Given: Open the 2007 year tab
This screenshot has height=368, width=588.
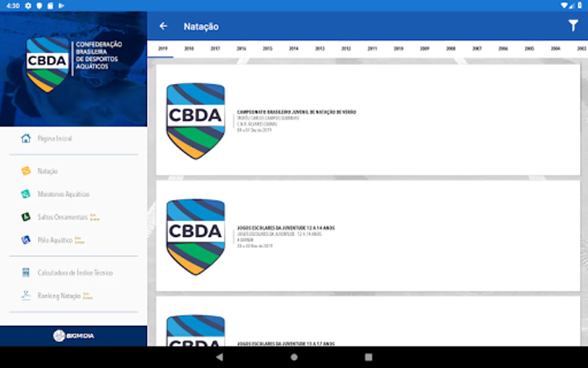Looking at the screenshot, I should pos(477,48).
